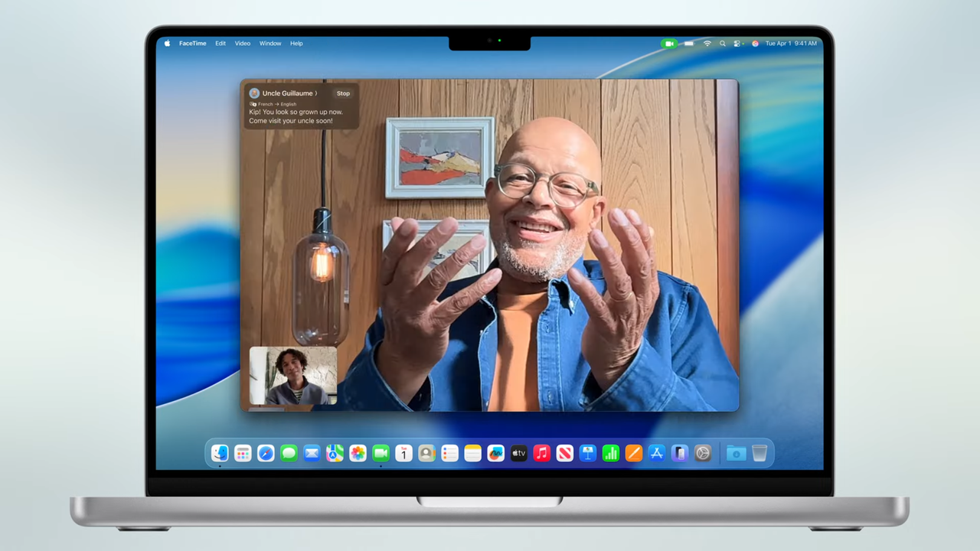
Task: Stop the French to English live translation
Action: click(343, 93)
